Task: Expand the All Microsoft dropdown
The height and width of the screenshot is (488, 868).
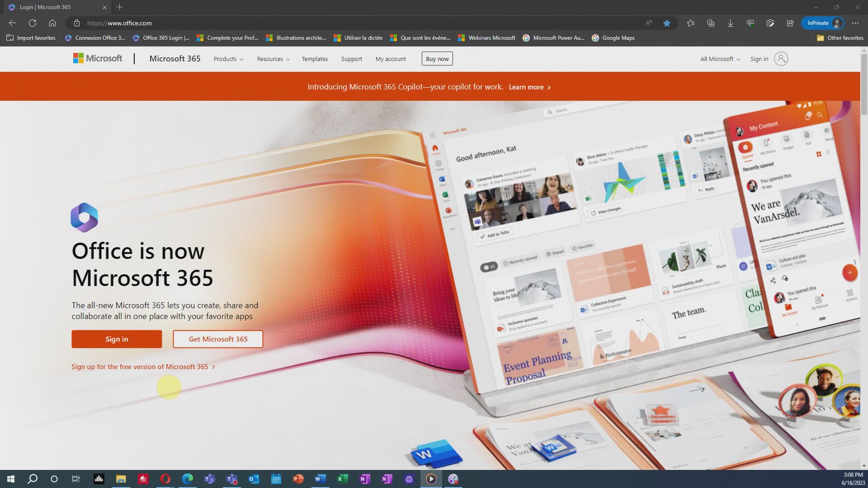Action: (720, 59)
